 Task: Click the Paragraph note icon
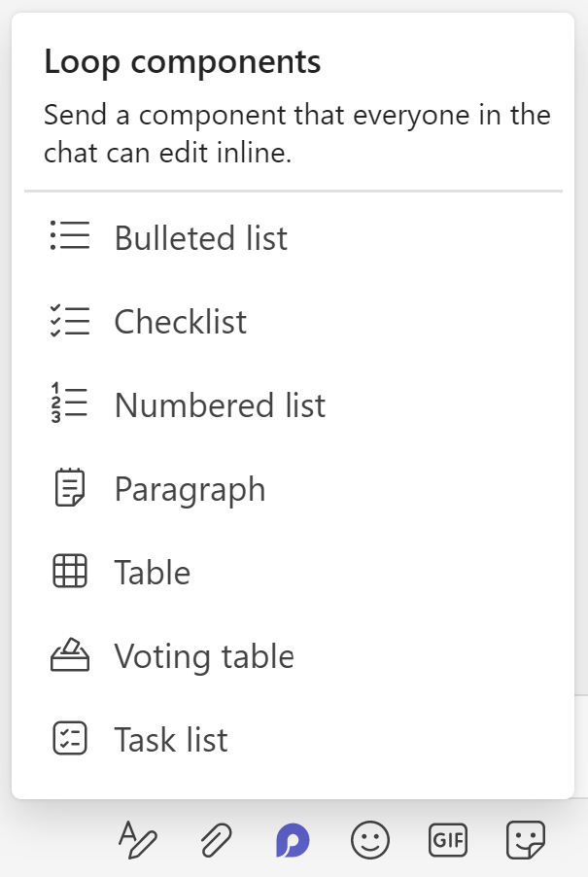click(x=69, y=488)
